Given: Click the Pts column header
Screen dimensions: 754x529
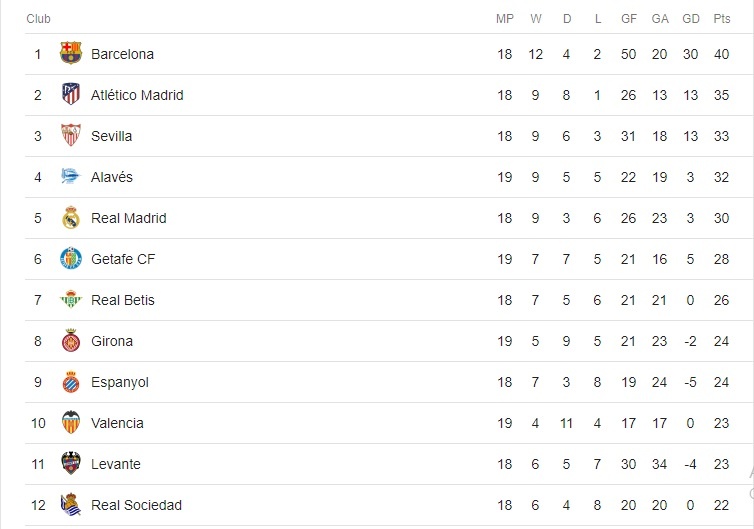Looking at the screenshot, I should click(x=721, y=19).
